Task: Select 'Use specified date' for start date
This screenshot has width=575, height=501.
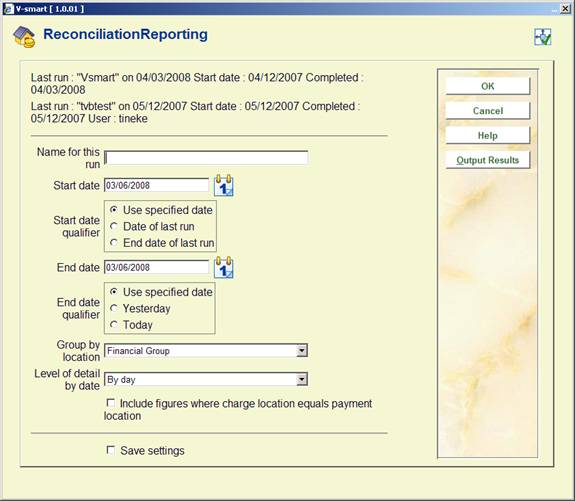Action: pos(114,210)
